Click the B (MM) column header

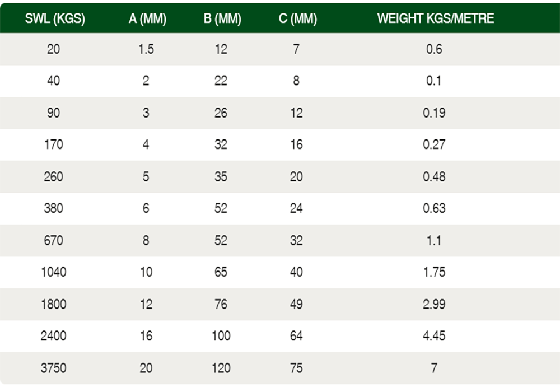point(222,18)
